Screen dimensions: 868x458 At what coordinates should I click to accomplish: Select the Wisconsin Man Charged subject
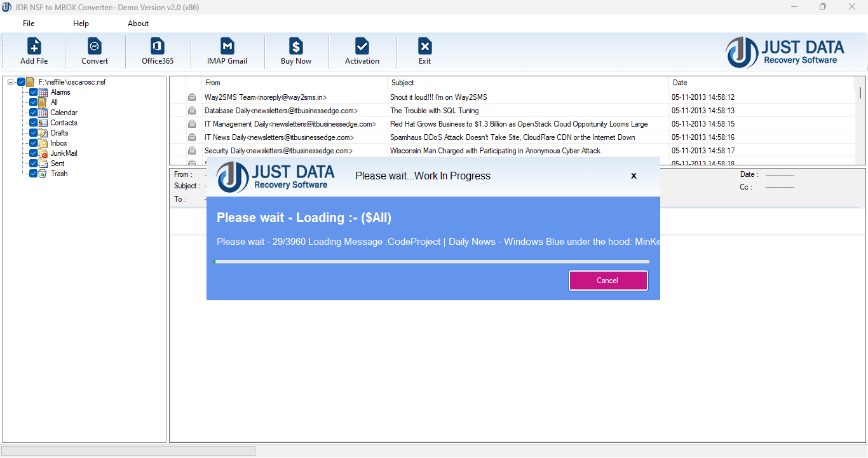496,151
